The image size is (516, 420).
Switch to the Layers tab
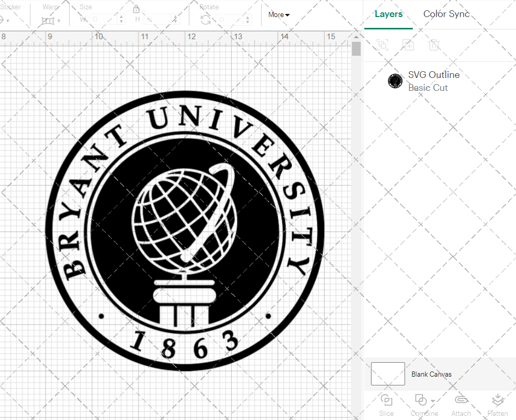pyautogui.click(x=389, y=14)
